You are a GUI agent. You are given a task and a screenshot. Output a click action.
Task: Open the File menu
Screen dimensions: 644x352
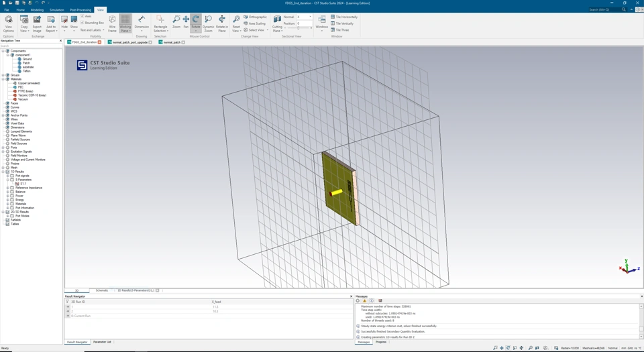click(x=7, y=9)
